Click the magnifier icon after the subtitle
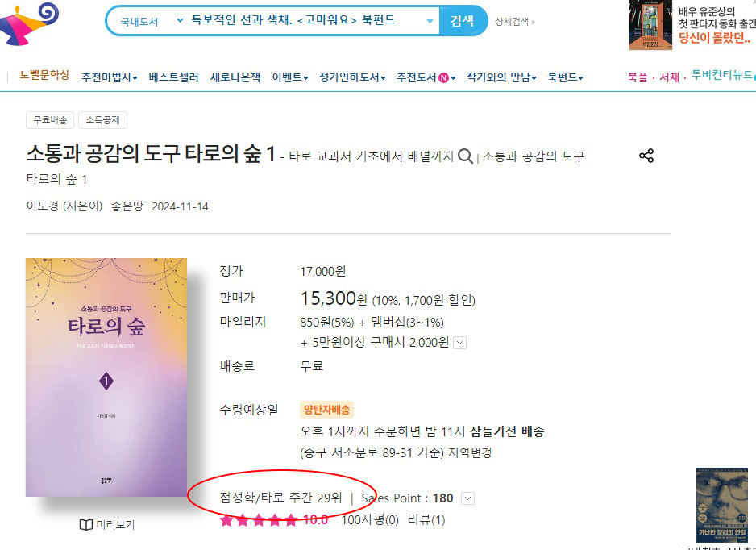 pyautogui.click(x=465, y=156)
